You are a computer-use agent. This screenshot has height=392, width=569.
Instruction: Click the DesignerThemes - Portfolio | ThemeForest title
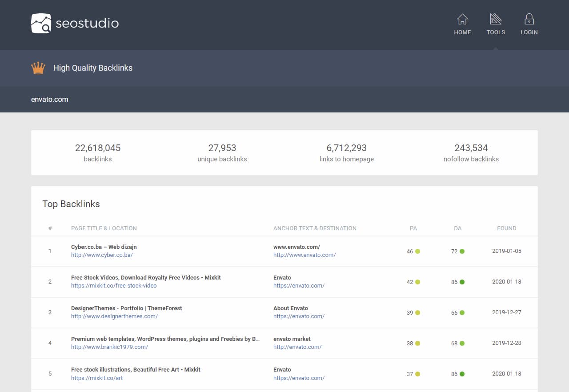pyautogui.click(x=127, y=308)
